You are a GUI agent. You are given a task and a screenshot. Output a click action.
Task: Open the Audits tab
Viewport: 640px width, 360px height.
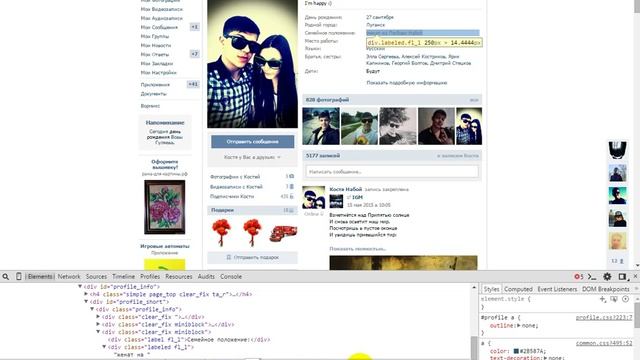click(x=206, y=276)
